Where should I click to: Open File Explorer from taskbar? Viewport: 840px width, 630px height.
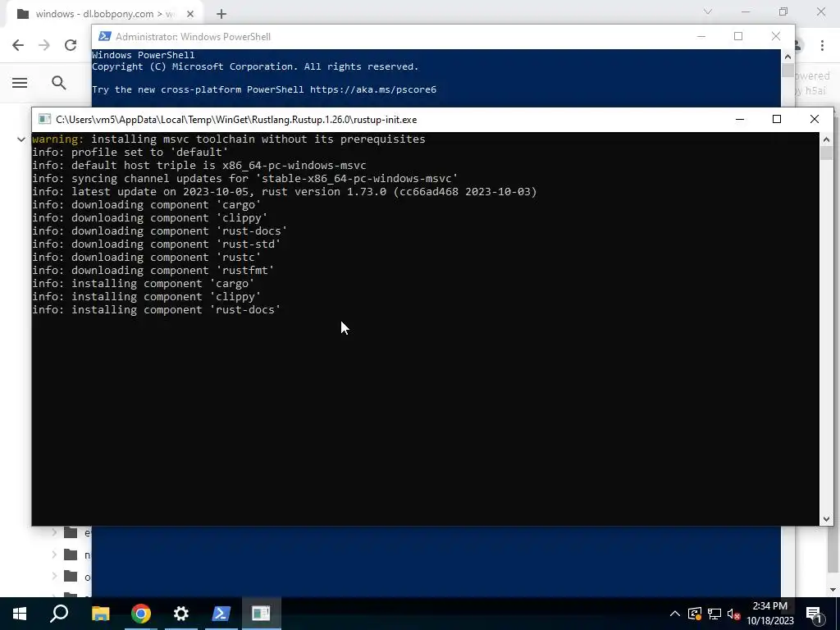(100, 614)
